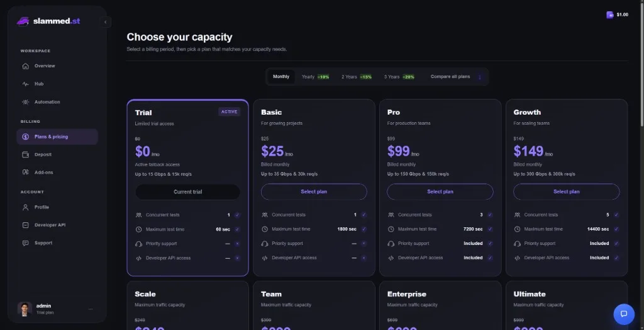
Task: Click the slammed.st logo icon
Action: coord(23,21)
